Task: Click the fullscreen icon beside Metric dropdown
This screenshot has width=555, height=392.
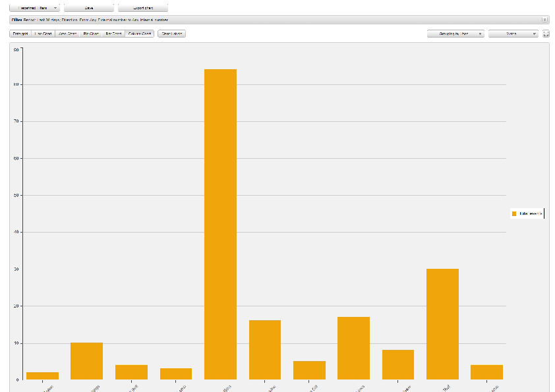Action: point(546,34)
